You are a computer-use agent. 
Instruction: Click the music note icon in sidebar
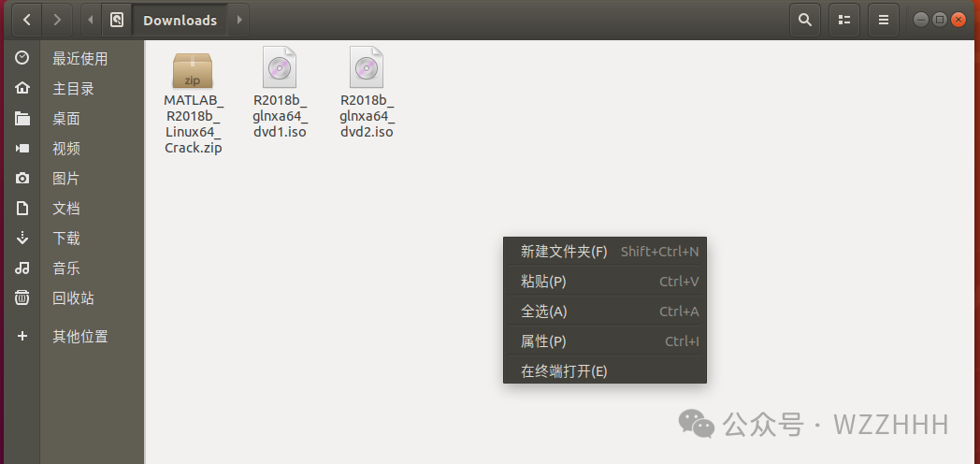pyautogui.click(x=22, y=268)
